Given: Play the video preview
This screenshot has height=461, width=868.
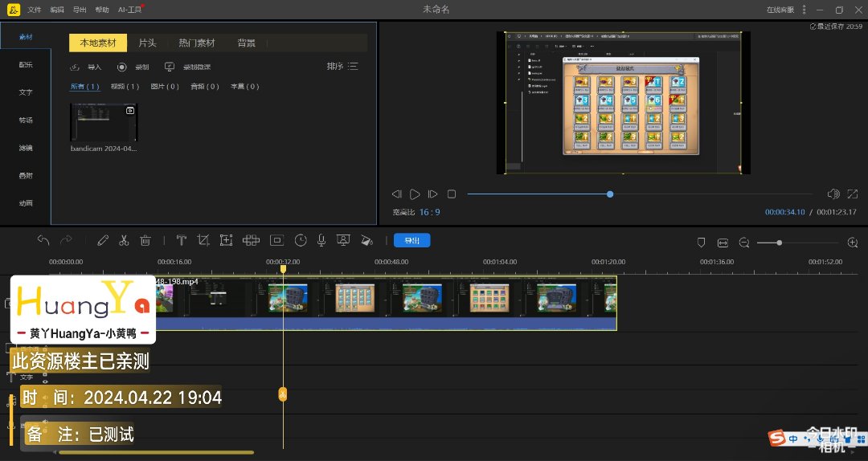Looking at the screenshot, I should [415, 194].
